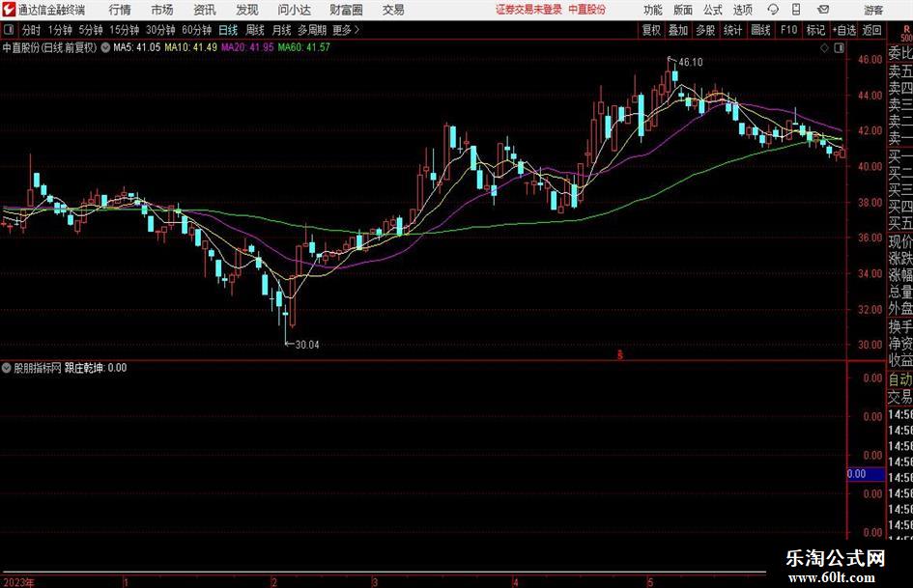Click the 返回 back button
This screenshot has height=588, width=913.
pyautogui.click(x=871, y=30)
